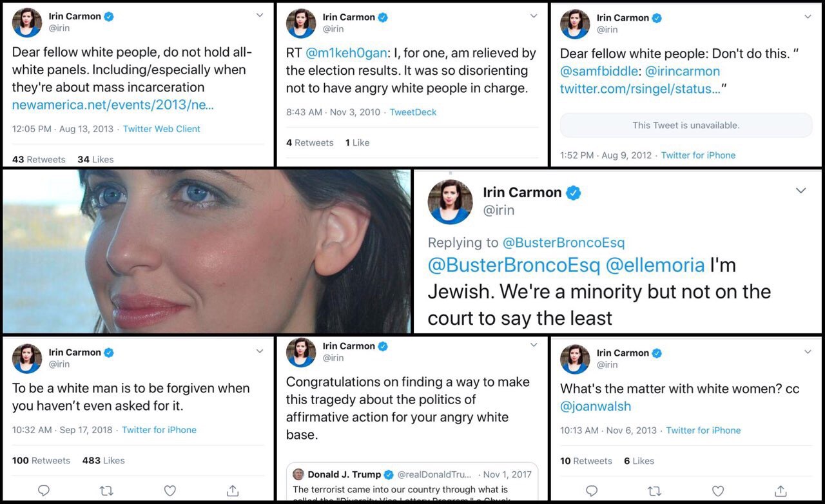Viewport: 825px width, 504px height.
Task: Retweet the "What's the matter with white women" tweet
Action: 655,490
